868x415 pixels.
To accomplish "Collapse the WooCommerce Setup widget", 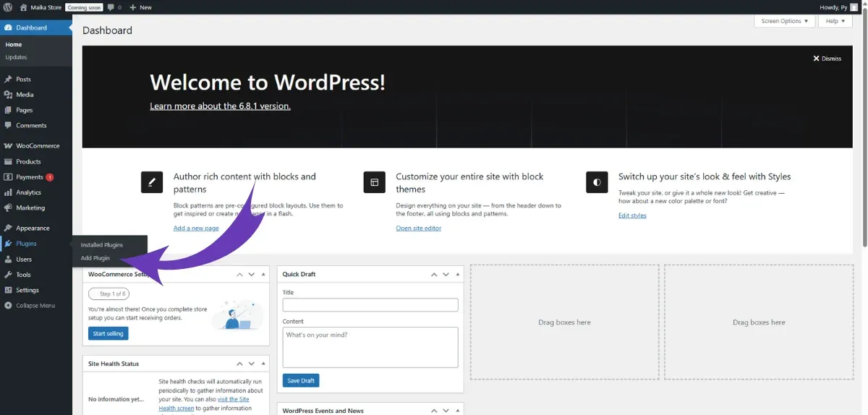I will (264, 275).
